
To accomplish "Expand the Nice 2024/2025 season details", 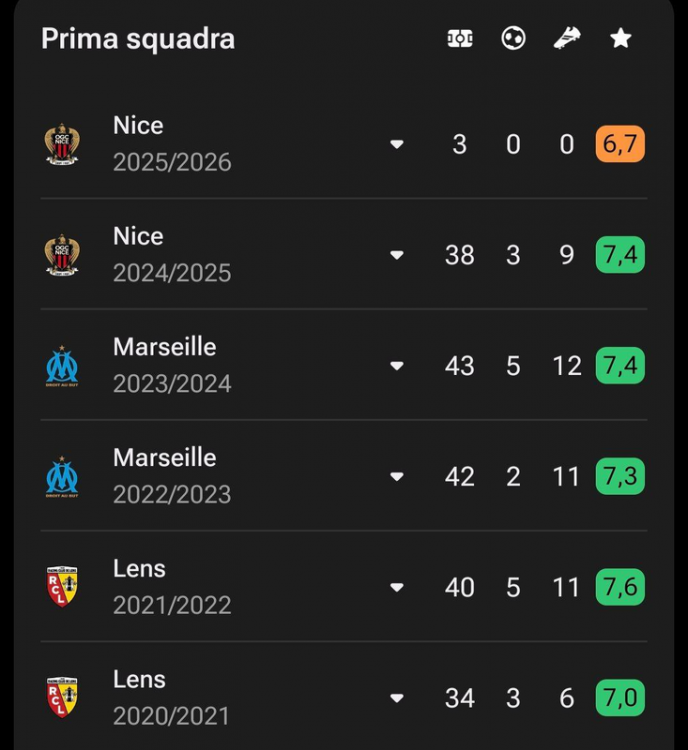I will click(397, 255).
